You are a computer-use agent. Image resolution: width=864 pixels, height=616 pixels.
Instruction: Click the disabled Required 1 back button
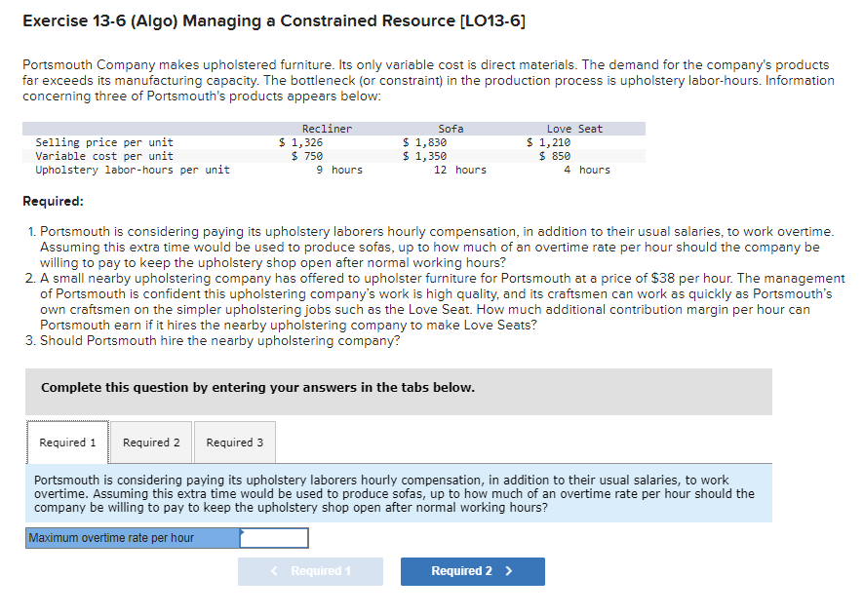pyautogui.click(x=310, y=571)
